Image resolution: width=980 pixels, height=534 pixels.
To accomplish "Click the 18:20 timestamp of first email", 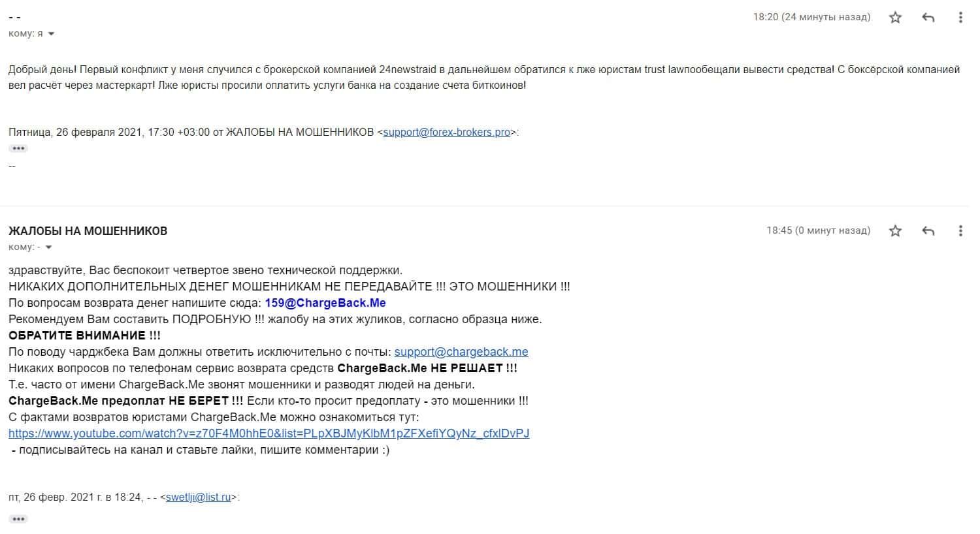I will click(x=811, y=17).
